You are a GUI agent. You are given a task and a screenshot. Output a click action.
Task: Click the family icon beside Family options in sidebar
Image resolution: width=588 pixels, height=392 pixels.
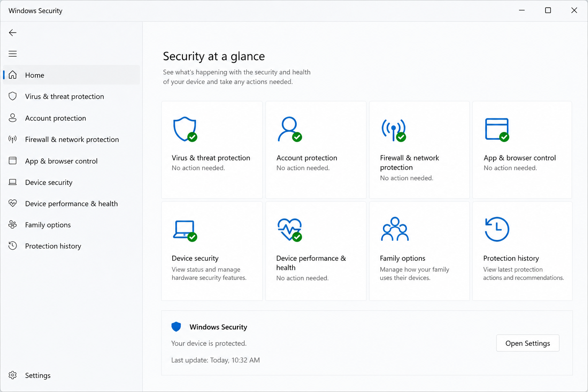coord(13,225)
